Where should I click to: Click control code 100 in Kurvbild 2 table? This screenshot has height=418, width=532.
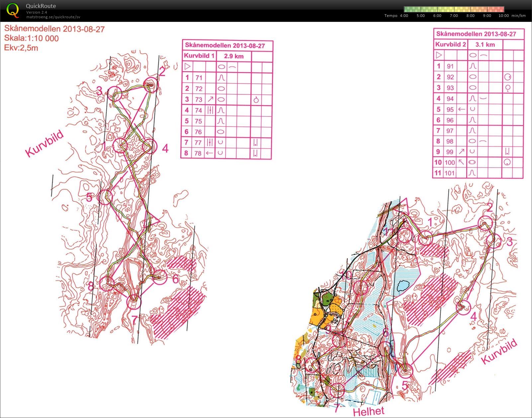pos(450,162)
